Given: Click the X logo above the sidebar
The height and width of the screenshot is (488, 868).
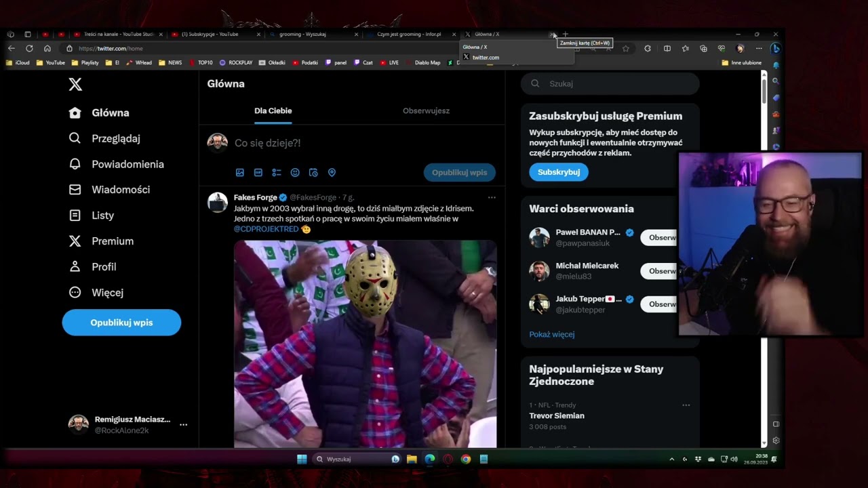Looking at the screenshot, I should [75, 84].
